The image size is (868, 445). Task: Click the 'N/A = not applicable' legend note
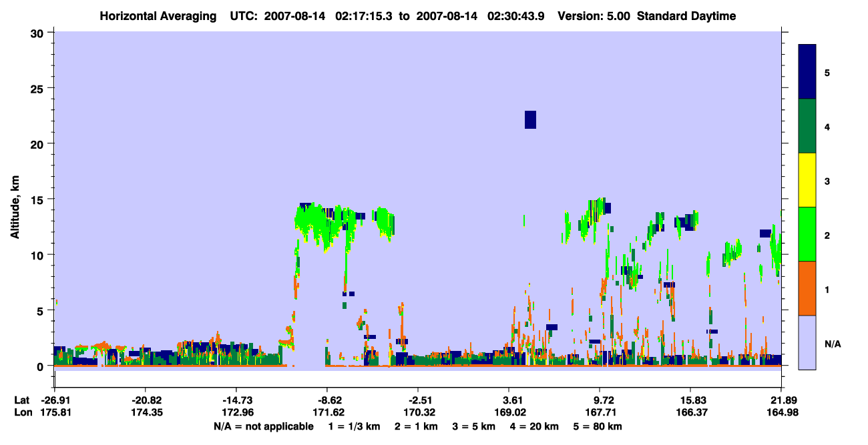(x=263, y=426)
